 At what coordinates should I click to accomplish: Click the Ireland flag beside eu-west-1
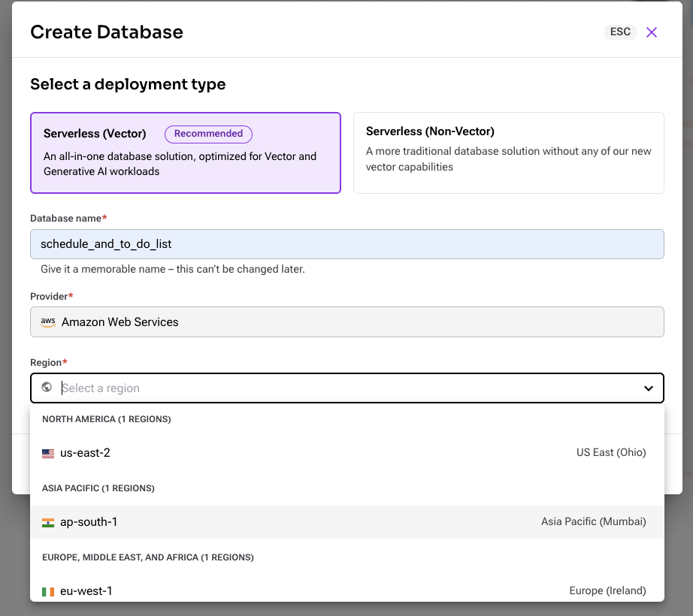click(x=48, y=591)
